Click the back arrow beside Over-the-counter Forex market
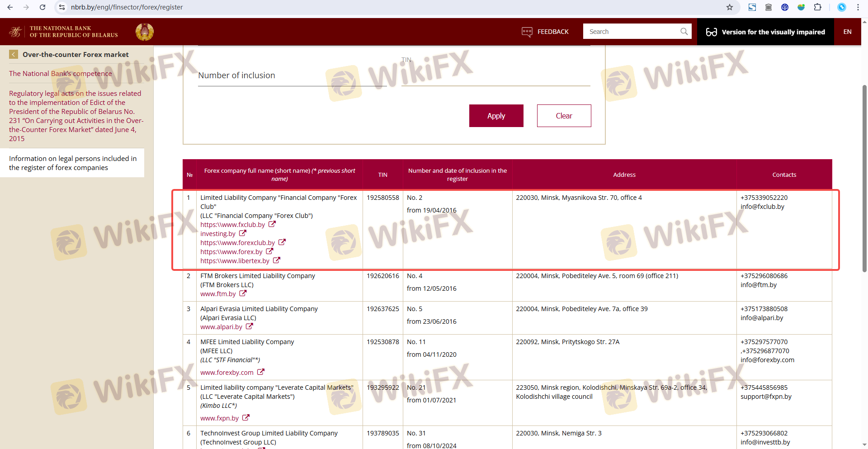Image resolution: width=868 pixels, height=449 pixels. coord(14,55)
